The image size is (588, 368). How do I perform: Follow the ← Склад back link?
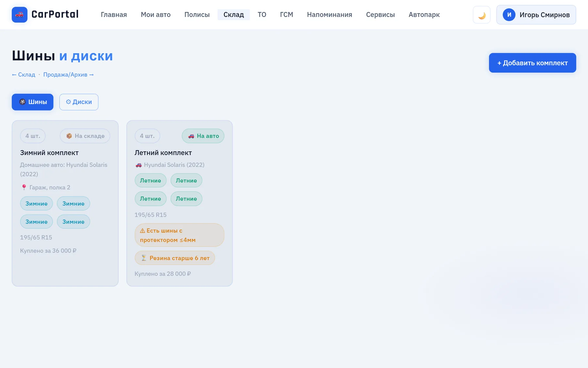click(24, 75)
